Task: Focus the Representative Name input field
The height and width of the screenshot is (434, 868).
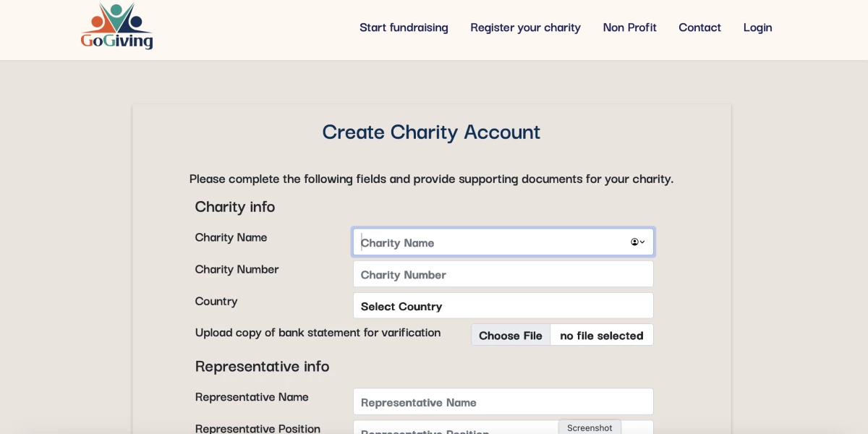Action: click(503, 402)
